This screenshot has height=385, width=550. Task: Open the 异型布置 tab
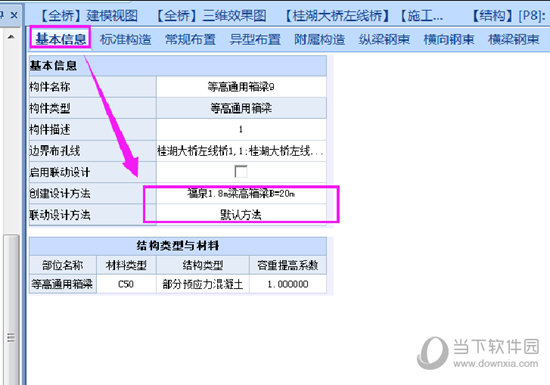pyautogui.click(x=255, y=39)
